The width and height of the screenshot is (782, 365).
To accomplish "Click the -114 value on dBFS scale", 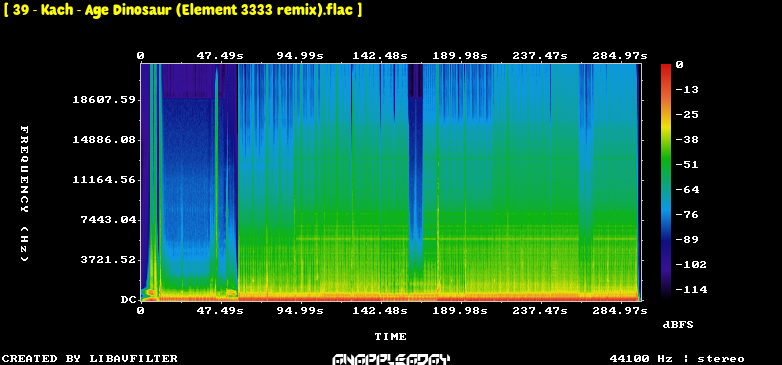I will [x=690, y=289].
